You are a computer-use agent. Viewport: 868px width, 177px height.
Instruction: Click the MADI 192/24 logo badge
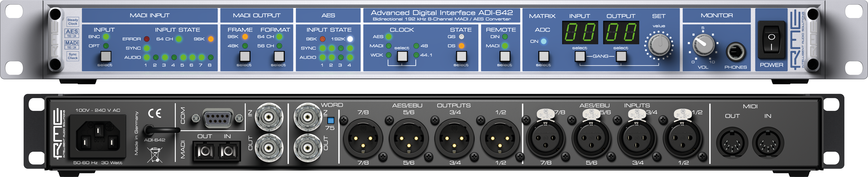point(72,45)
